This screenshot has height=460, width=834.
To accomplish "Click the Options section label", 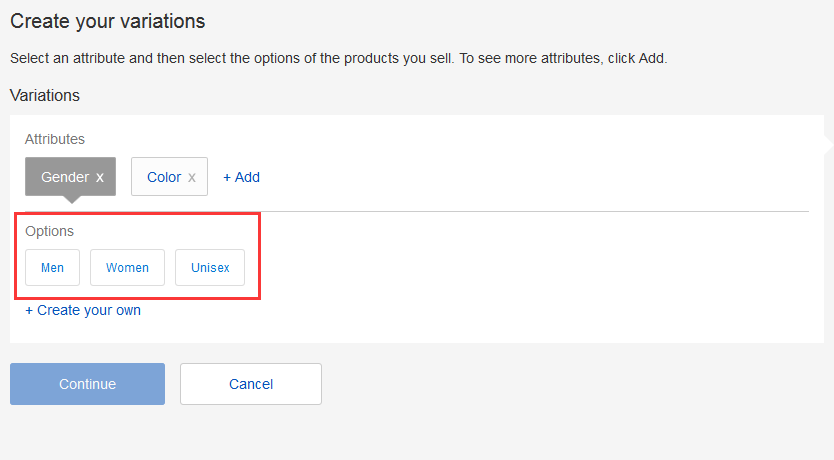I will (50, 231).
